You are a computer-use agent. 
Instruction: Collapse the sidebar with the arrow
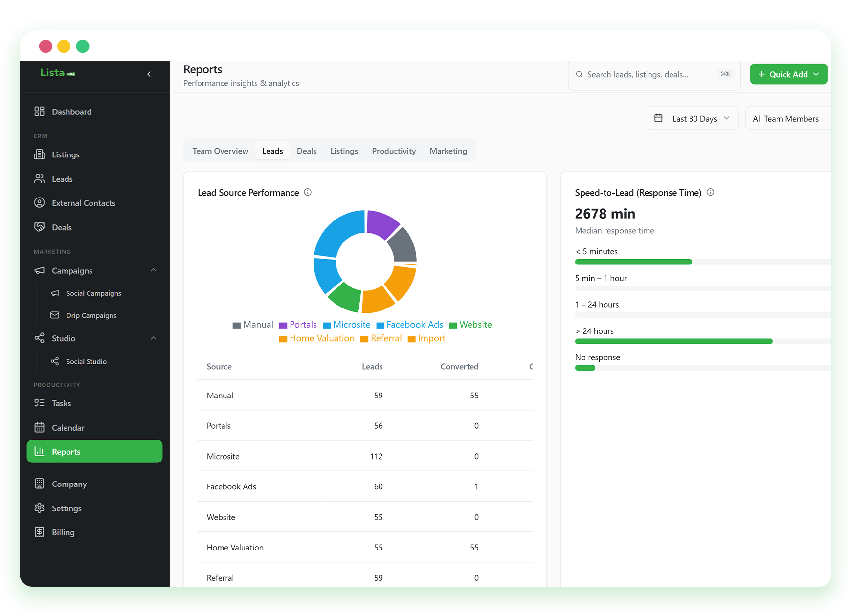(x=149, y=74)
